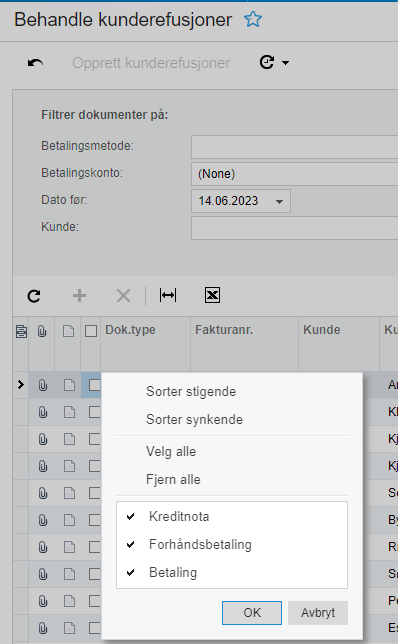The width and height of the screenshot is (398, 644).
Task: Tick the checkbox in the third row
Action: click(x=95, y=439)
